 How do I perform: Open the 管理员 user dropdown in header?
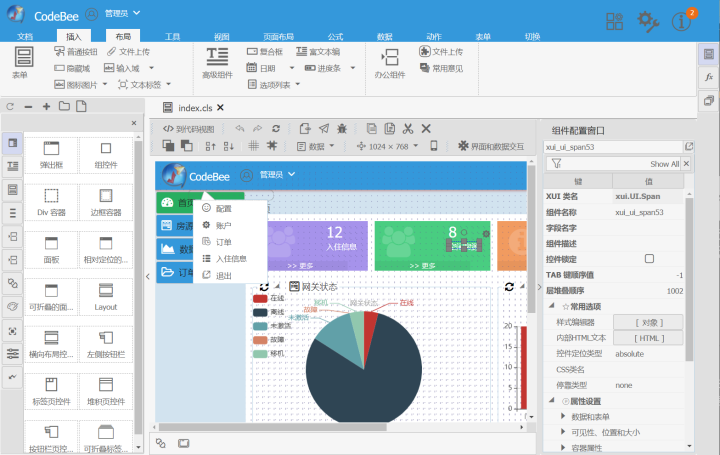click(x=122, y=14)
